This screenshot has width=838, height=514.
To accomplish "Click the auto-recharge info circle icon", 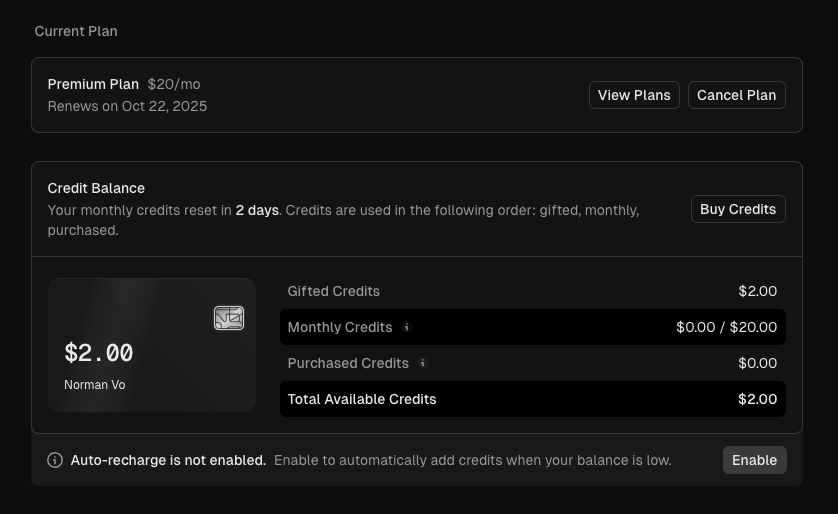I will 55,460.
